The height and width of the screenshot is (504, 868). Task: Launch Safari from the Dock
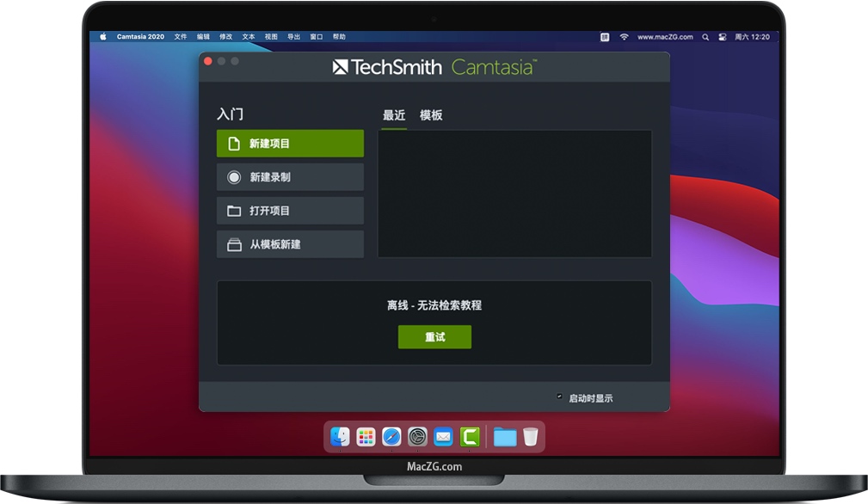click(x=391, y=437)
